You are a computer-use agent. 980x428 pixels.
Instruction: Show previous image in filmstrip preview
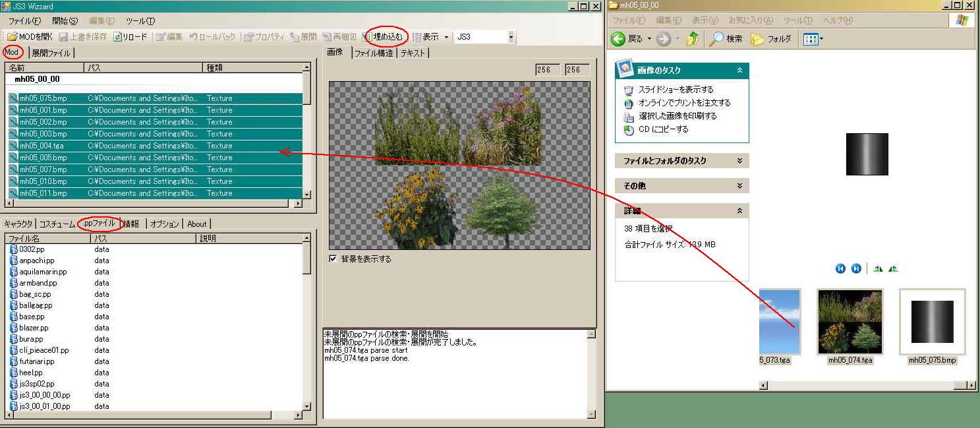(840, 268)
